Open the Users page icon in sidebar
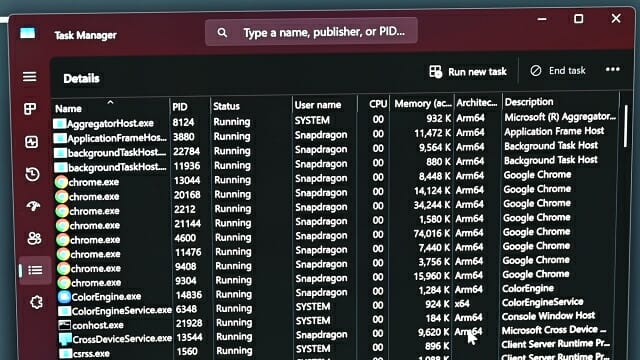The height and width of the screenshot is (360, 640). coord(34,238)
